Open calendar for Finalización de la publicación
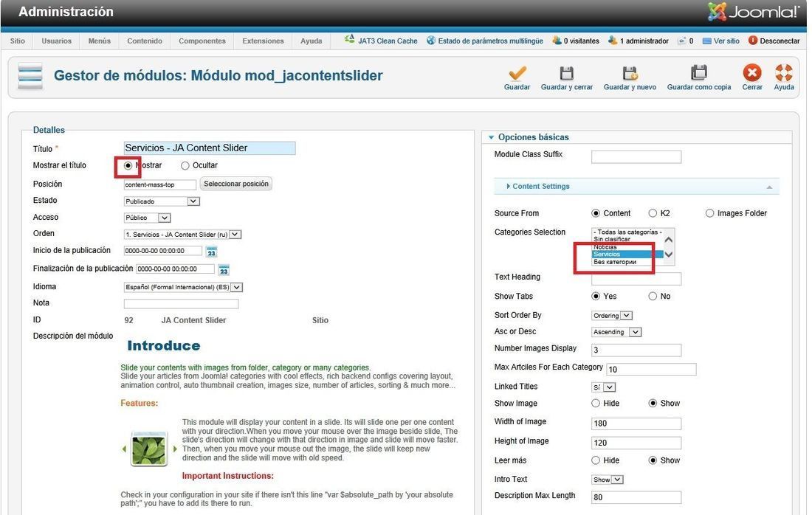This screenshot has width=812, height=515. tap(224, 270)
